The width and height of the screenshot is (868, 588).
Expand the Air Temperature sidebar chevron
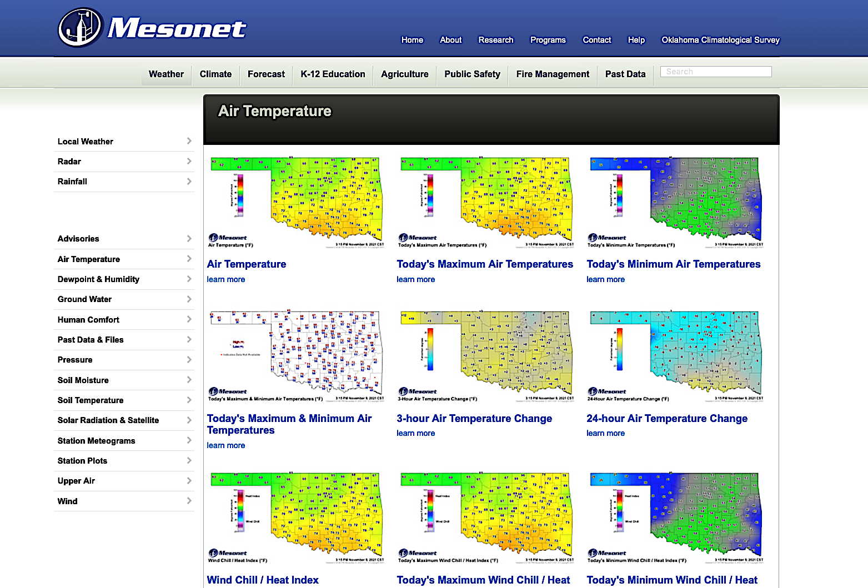click(x=189, y=259)
